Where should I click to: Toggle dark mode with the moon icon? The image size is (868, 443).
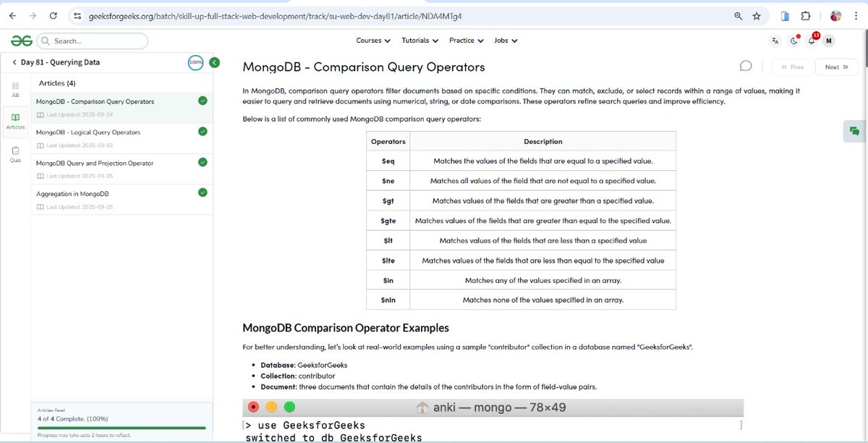(x=793, y=41)
